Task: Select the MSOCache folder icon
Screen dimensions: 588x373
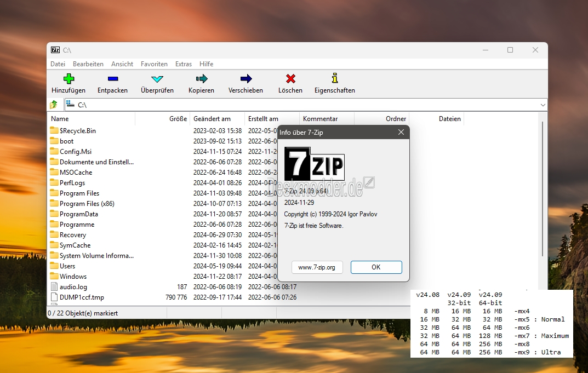Action: [54, 172]
